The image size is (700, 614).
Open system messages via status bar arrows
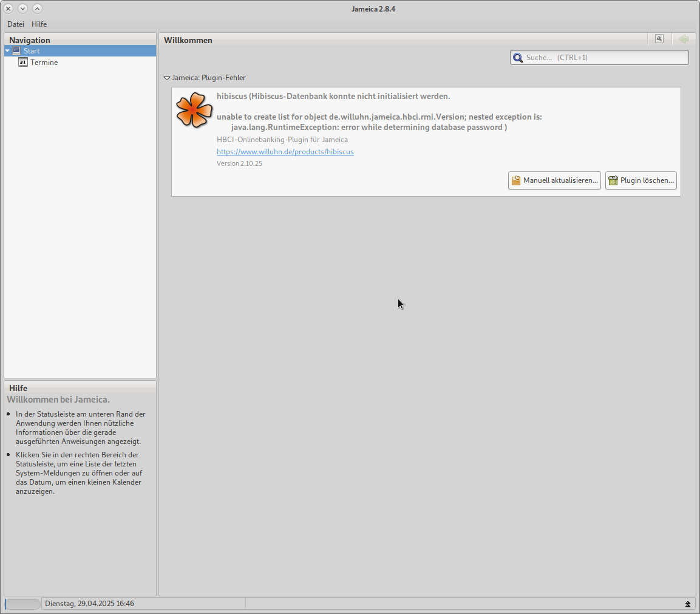687,604
